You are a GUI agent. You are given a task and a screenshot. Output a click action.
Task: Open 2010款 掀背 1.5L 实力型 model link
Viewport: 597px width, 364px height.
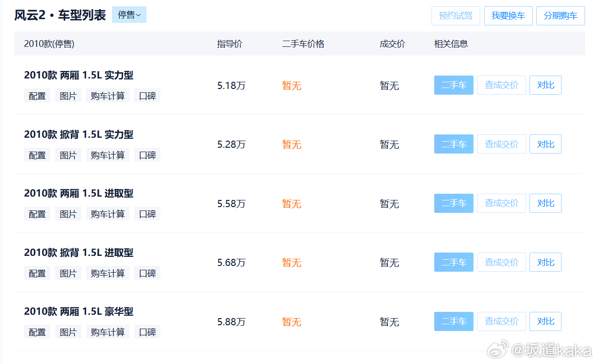(x=79, y=134)
